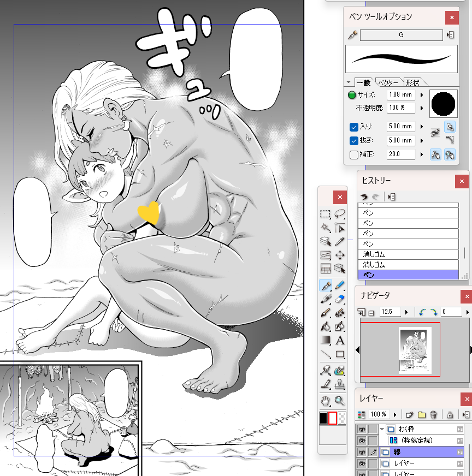Viewport: 472px width, 476px height.
Task: Uncheck the 入り checkbox
Action: 354,127
